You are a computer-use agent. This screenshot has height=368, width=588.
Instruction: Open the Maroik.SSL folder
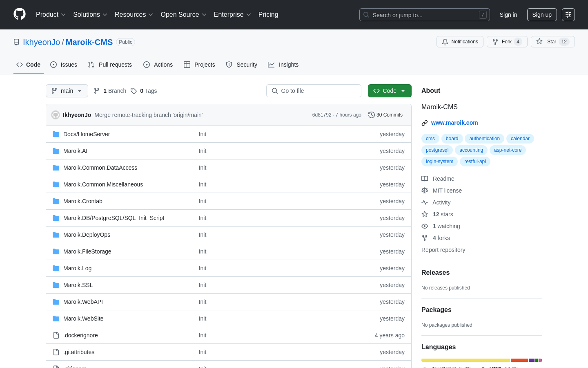pyautogui.click(x=78, y=285)
